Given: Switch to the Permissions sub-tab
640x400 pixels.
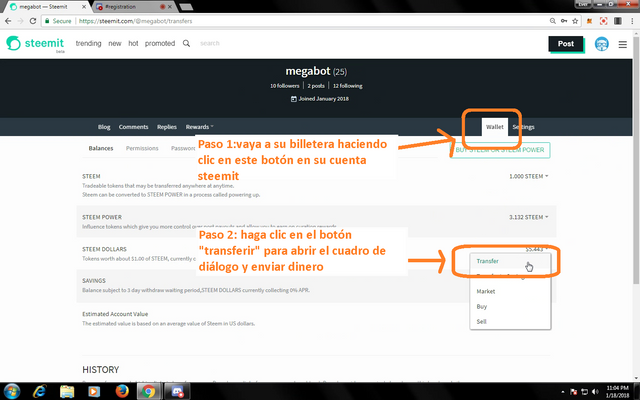Looking at the screenshot, I should (142, 148).
